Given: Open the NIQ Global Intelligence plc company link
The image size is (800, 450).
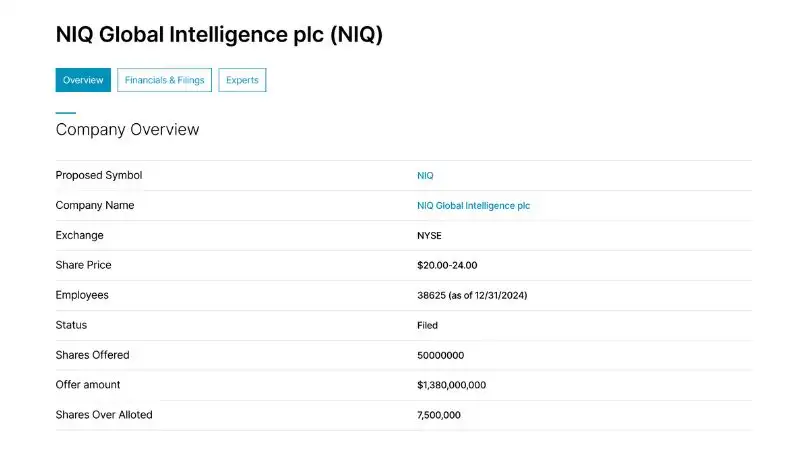Looking at the screenshot, I should (x=473, y=206).
